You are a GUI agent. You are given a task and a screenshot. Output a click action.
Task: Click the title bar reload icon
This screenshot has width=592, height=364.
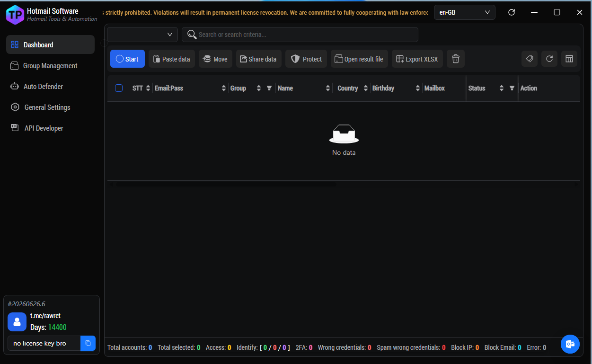point(512,12)
